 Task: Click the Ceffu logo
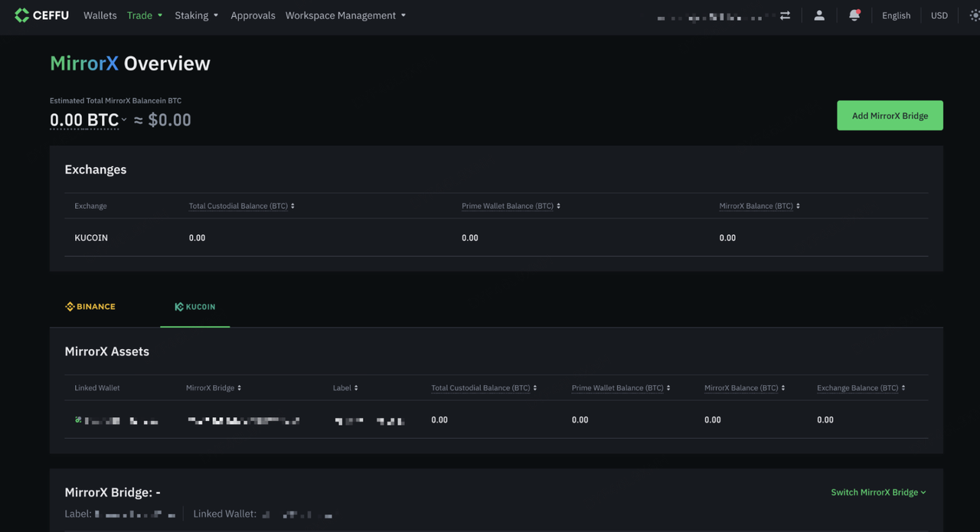pos(41,15)
